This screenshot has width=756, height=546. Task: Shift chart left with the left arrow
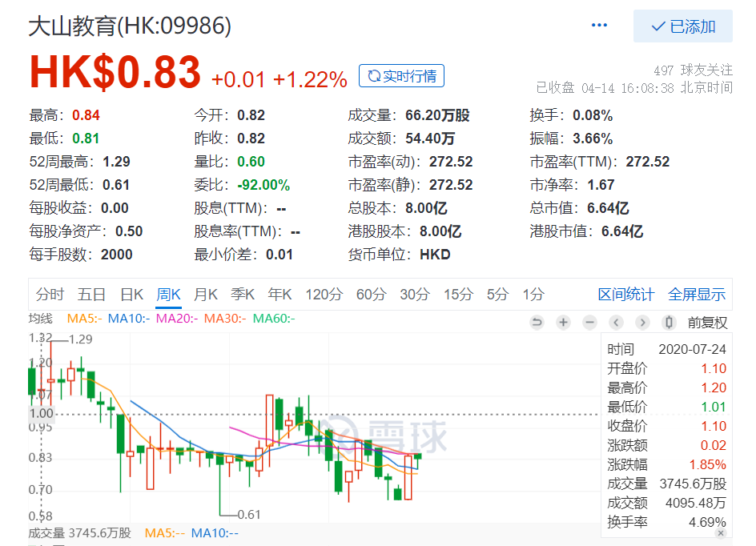[616, 323]
